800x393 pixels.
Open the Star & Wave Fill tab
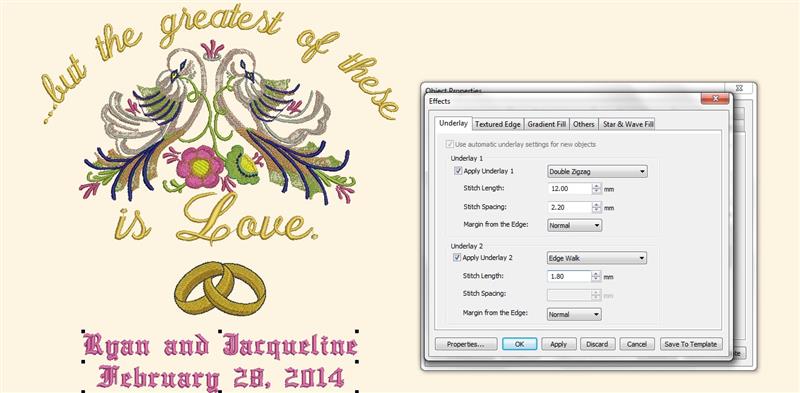(x=627, y=124)
